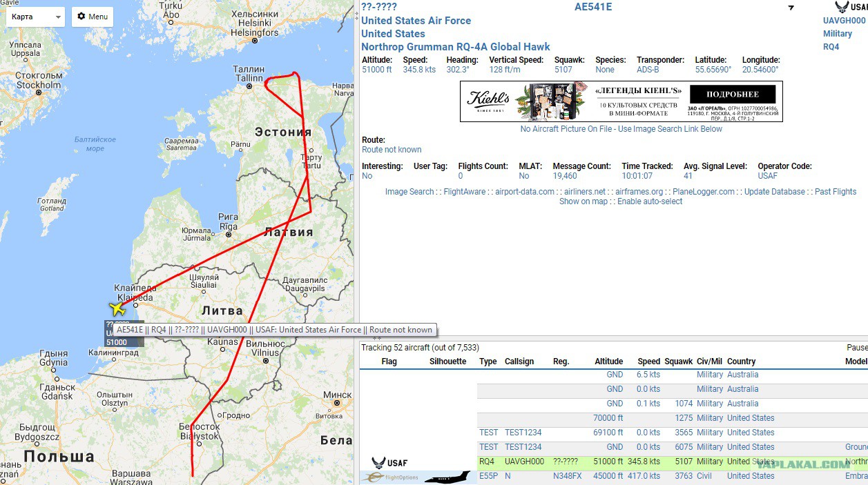868x485 pixels.
Task: Select the Australia row with squawk 1074
Action: coord(672,404)
